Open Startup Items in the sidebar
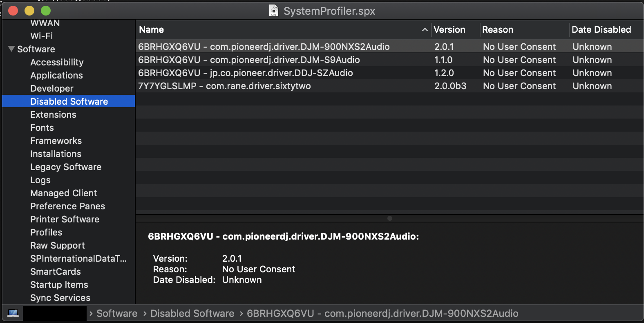 [x=59, y=285]
